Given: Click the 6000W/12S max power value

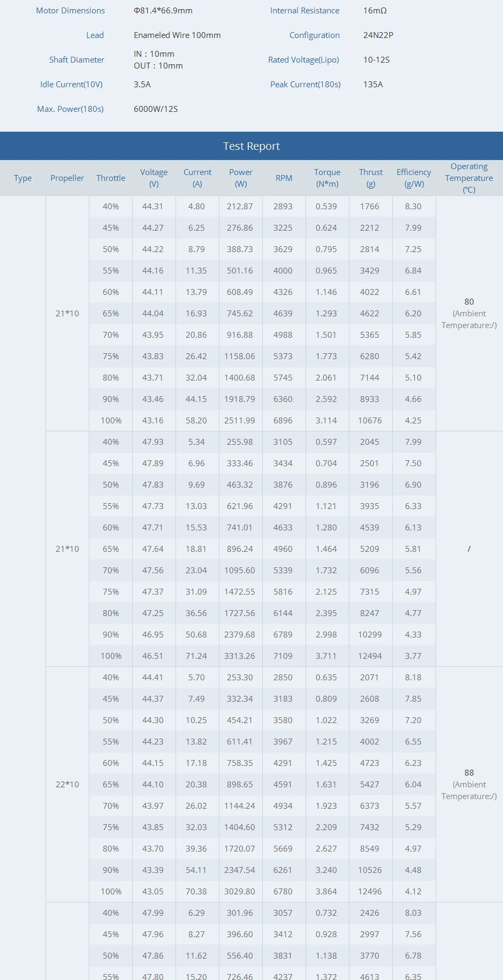Looking at the screenshot, I should point(156,109).
